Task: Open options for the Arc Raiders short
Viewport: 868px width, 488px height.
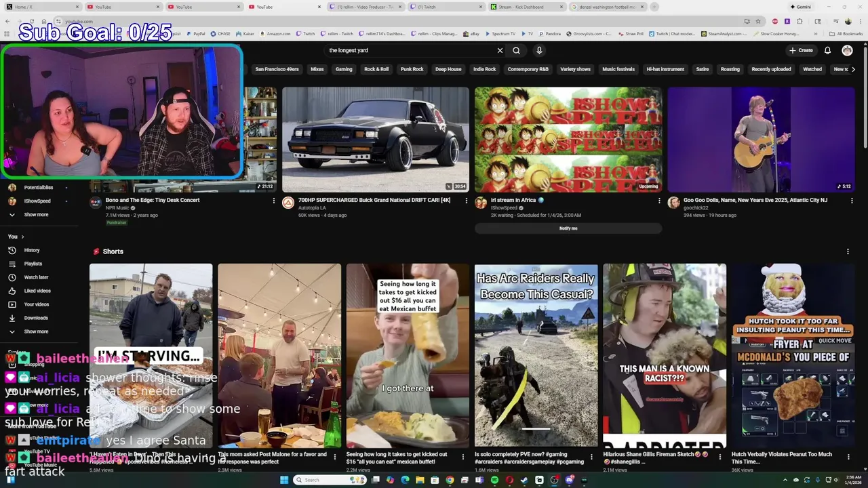Action: 591,456
